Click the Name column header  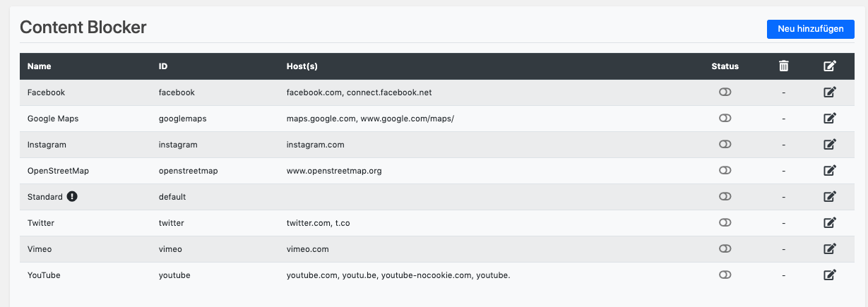pos(40,66)
